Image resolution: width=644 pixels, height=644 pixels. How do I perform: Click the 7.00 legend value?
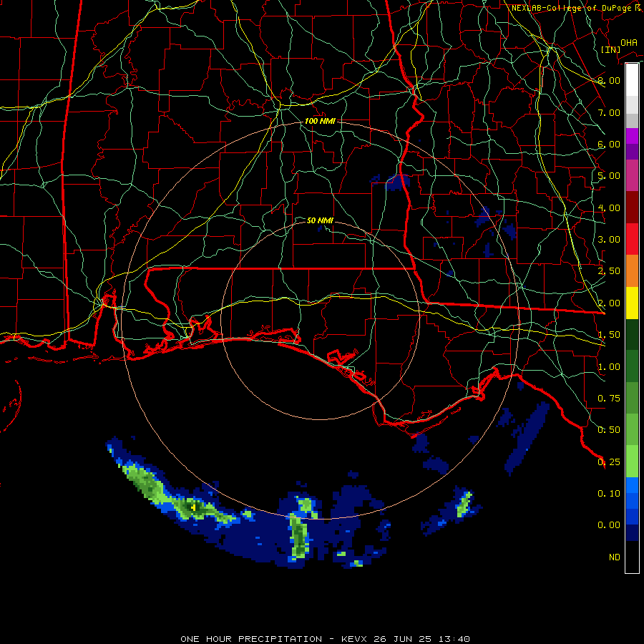[609, 112]
